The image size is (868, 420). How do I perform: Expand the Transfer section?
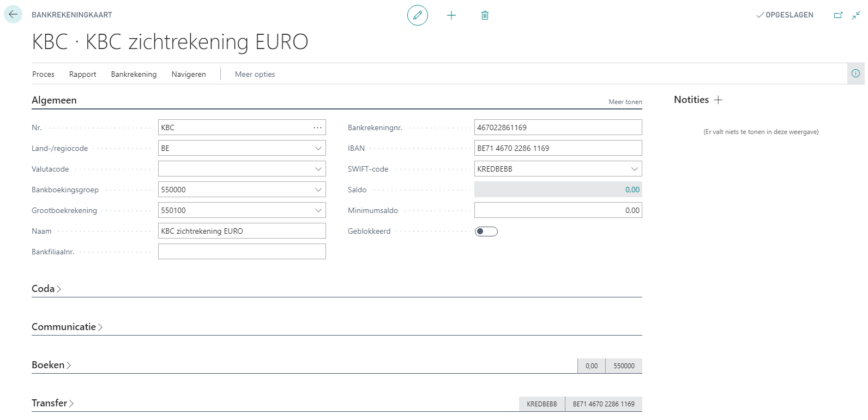pos(52,403)
